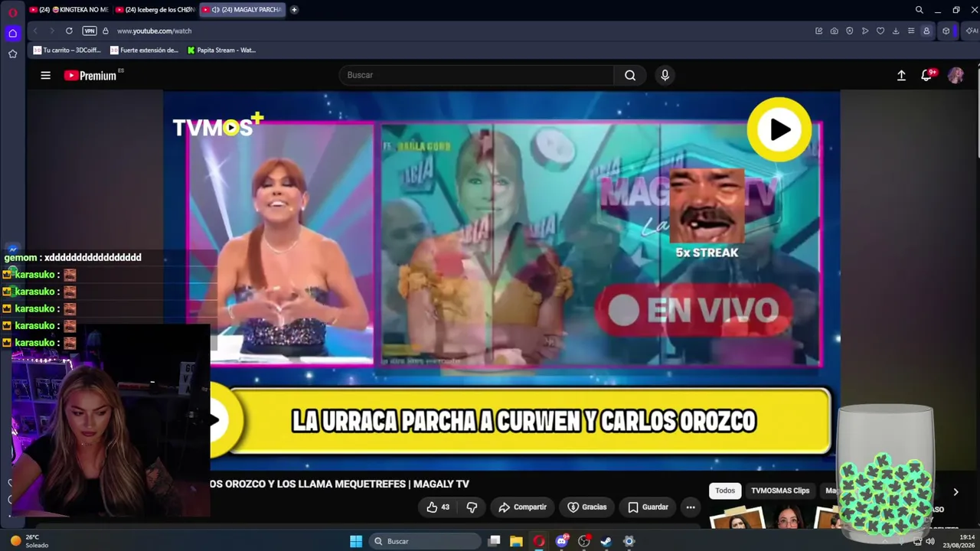The width and height of the screenshot is (980, 551).
Task: Open weather widget 26°C Soleado
Action: 29,541
